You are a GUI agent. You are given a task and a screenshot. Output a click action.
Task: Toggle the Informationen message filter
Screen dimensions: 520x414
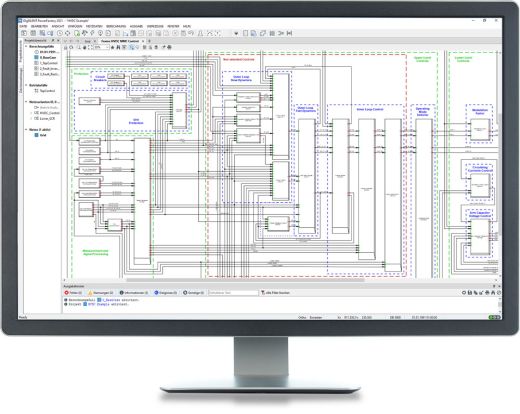pos(134,293)
